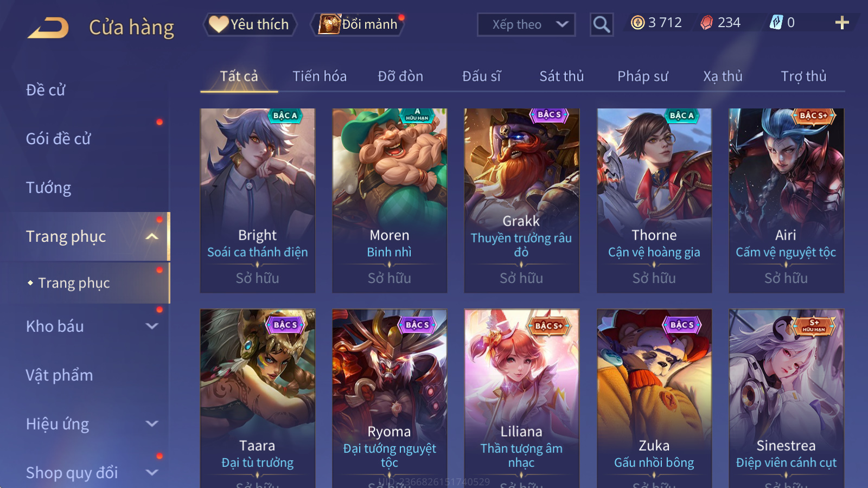Expand the Hiệu ứng sidebar section

tap(152, 424)
